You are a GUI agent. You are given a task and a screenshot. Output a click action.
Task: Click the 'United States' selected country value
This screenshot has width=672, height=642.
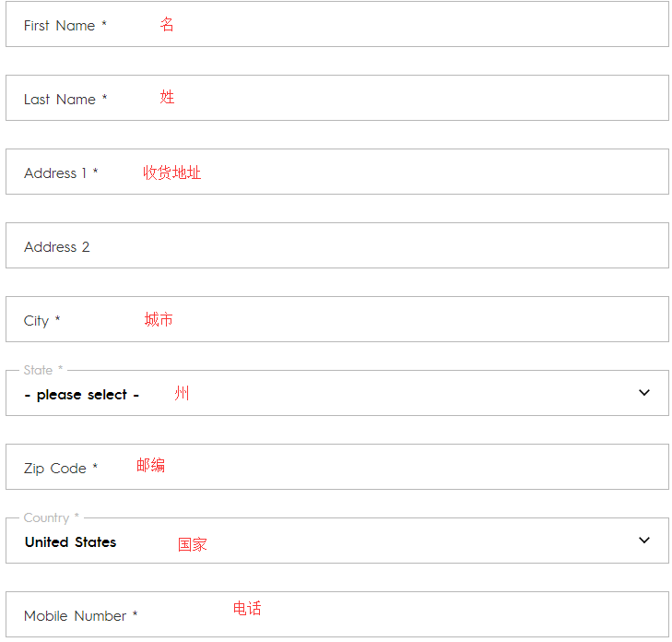pos(71,542)
